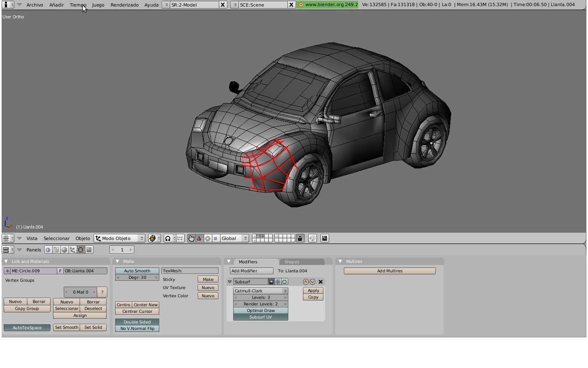Collapse the Malla panel
588x368 pixels.
[x=117, y=261]
